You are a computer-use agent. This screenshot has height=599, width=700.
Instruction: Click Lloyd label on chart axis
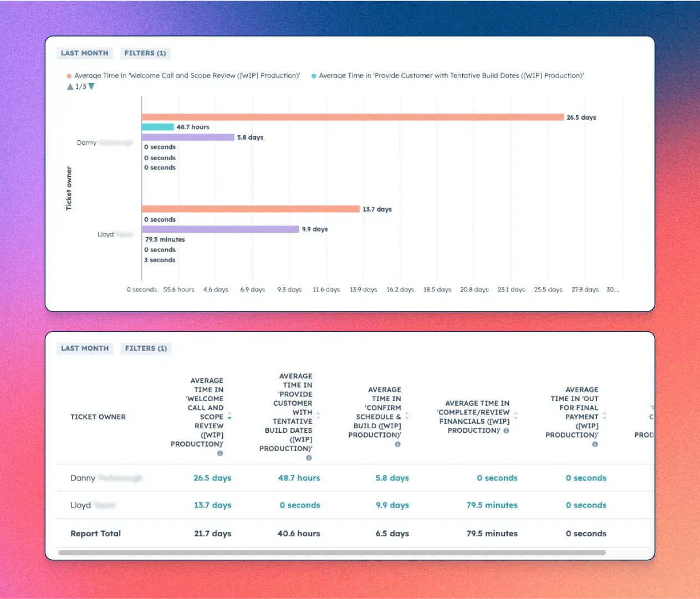coord(115,234)
